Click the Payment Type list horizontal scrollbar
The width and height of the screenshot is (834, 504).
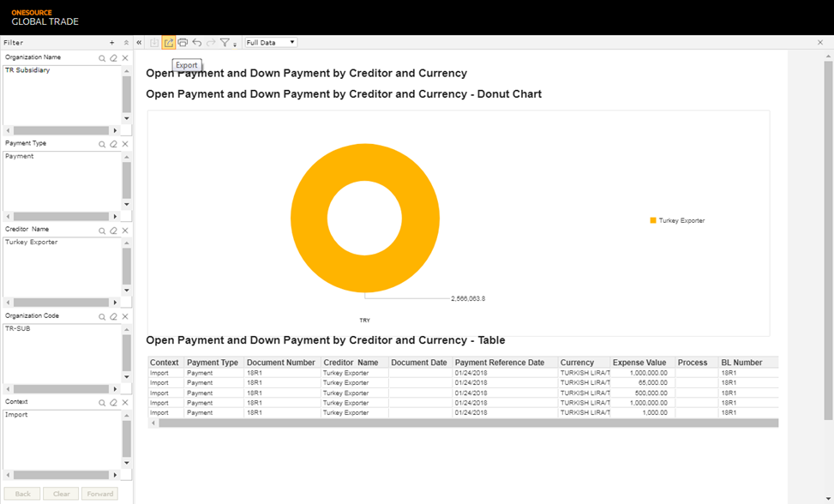61,216
